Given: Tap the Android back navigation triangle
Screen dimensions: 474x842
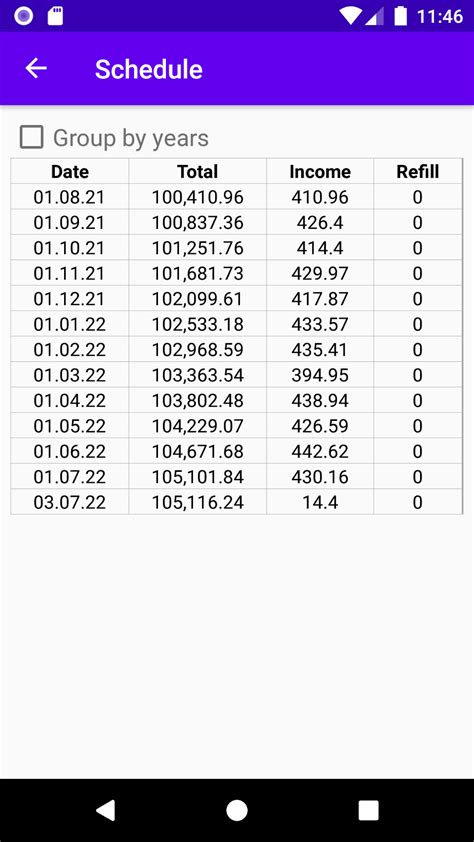Looking at the screenshot, I should (105, 810).
